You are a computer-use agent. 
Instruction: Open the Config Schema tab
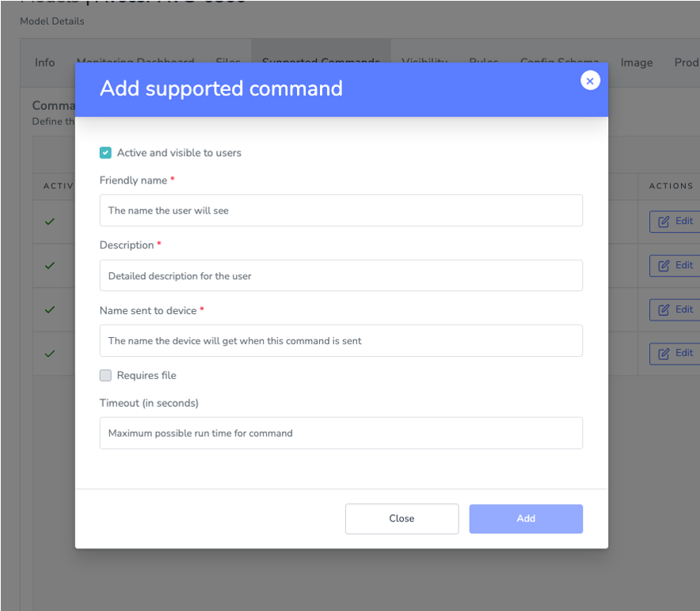coord(559,59)
